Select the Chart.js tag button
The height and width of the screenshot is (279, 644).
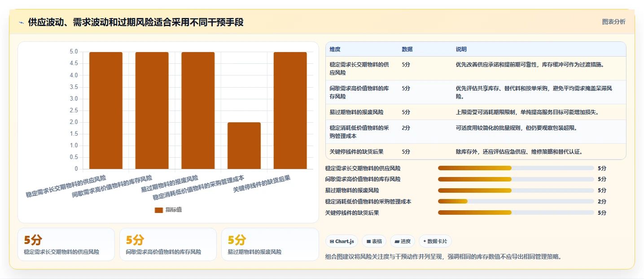(x=342, y=241)
